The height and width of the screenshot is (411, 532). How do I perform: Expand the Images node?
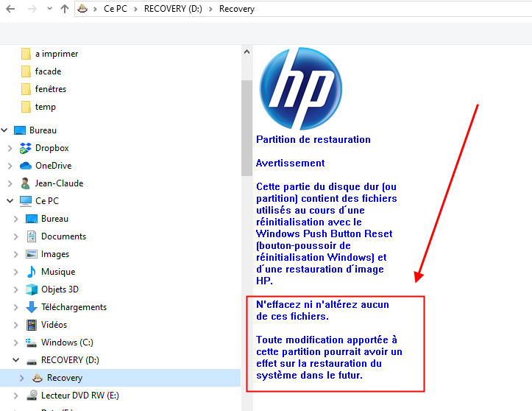(15, 254)
